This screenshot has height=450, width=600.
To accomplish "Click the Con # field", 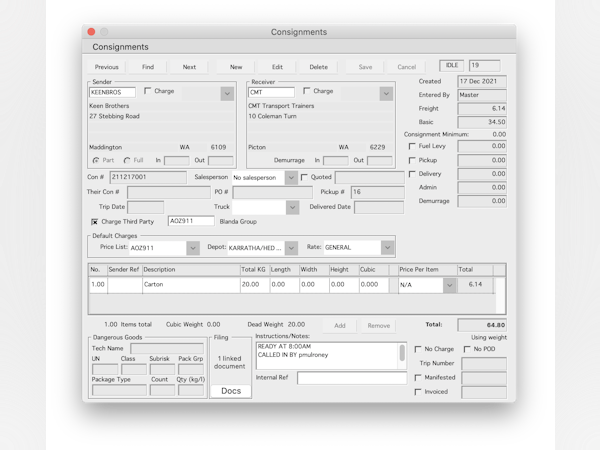I will tap(148, 177).
